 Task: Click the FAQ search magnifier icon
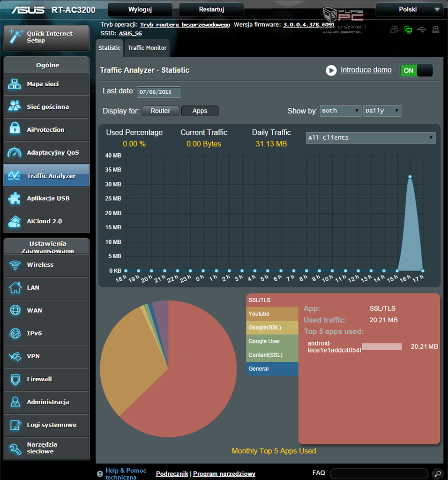tap(438, 473)
